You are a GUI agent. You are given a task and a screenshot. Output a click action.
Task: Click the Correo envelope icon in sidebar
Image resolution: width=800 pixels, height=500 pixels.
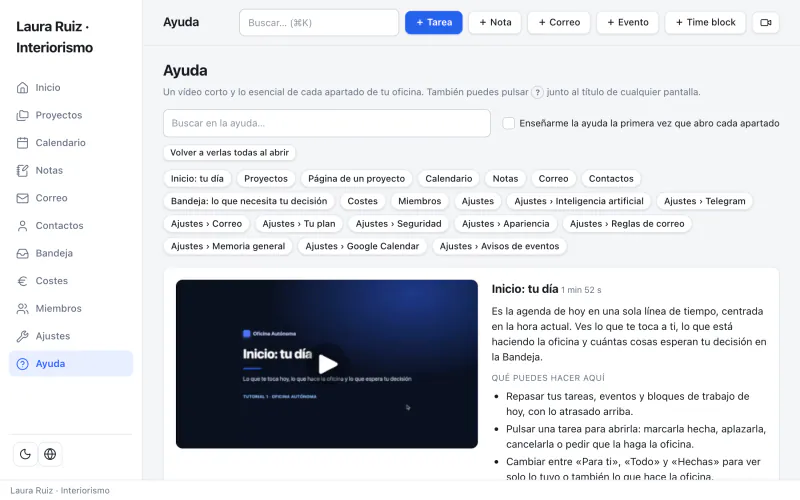(x=22, y=198)
